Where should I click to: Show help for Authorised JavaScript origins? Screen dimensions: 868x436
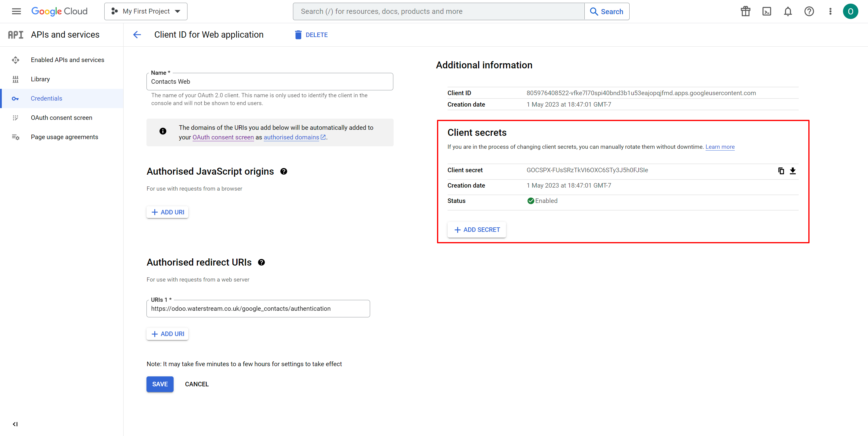click(x=284, y=171)
